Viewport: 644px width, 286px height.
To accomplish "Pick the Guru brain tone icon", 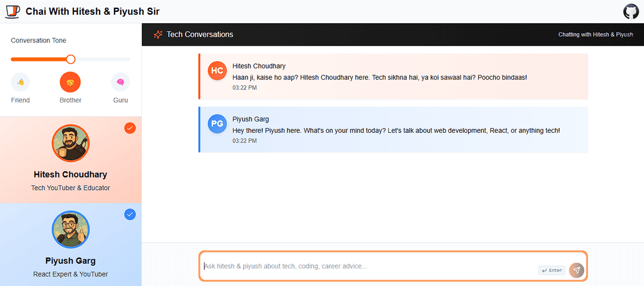I will point(120,82).
